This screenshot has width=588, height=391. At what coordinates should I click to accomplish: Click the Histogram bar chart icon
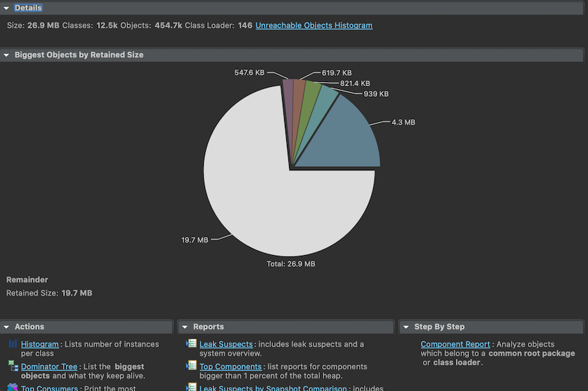click(13, 344)
